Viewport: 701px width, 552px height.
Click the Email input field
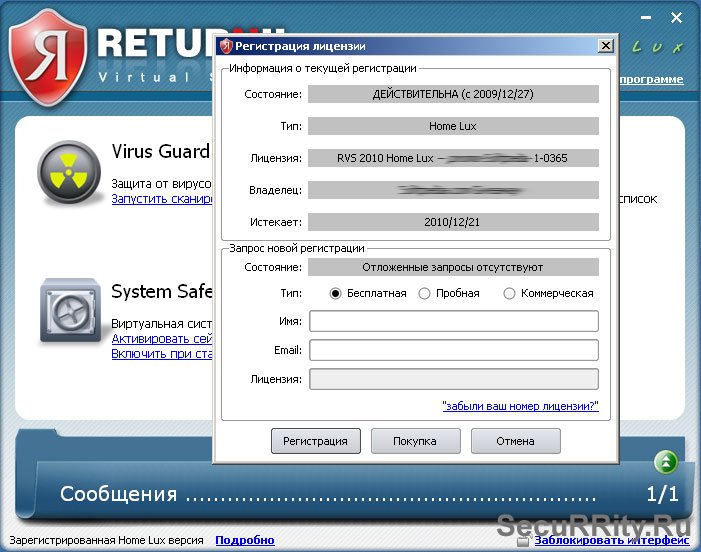click(x=454, y=350)
